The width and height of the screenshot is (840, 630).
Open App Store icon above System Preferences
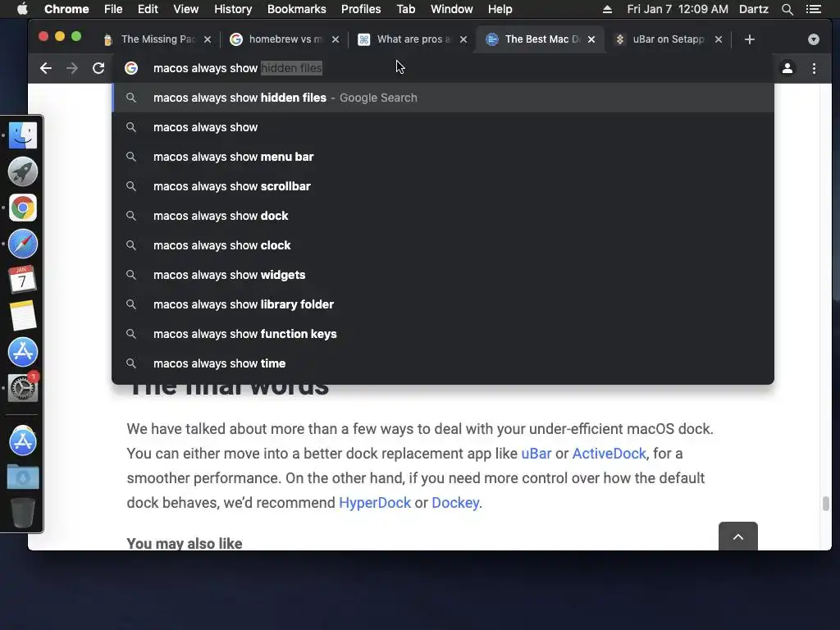click(22, 352)
